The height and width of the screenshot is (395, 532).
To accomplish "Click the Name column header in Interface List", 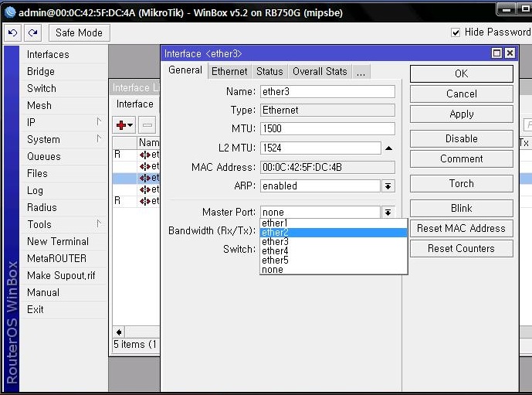I will (148, 143).
